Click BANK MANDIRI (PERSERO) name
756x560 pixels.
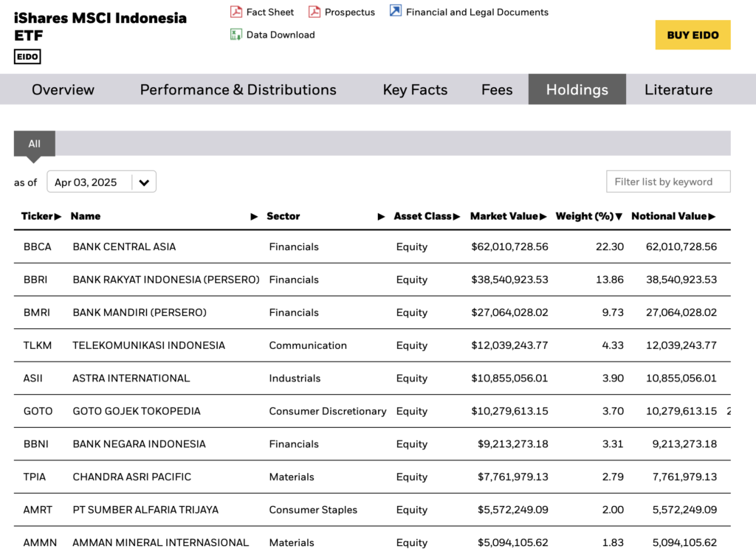click(140, 312)
